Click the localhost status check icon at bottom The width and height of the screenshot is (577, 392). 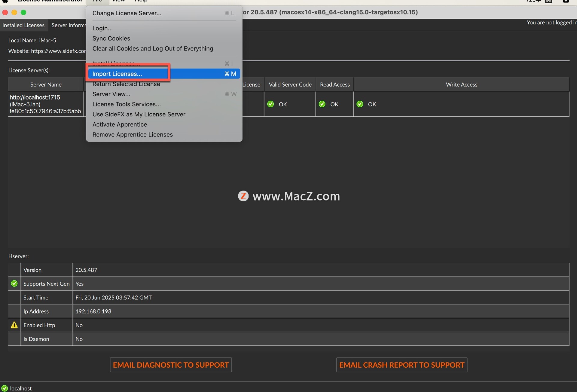click(5, 388)
